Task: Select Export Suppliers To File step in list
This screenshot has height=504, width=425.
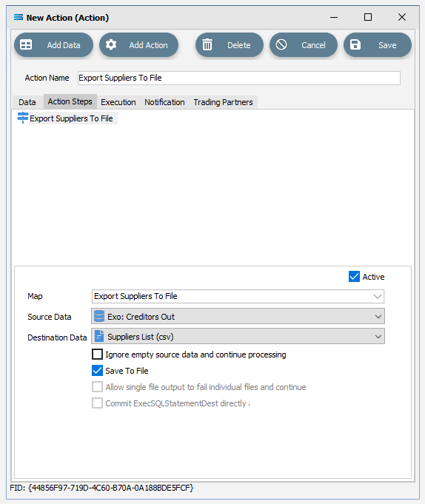Action: [71, 118]
